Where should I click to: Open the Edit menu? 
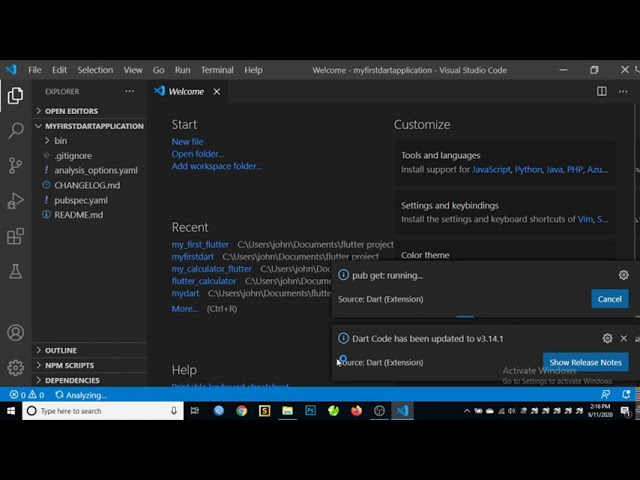tap(59, 70)
